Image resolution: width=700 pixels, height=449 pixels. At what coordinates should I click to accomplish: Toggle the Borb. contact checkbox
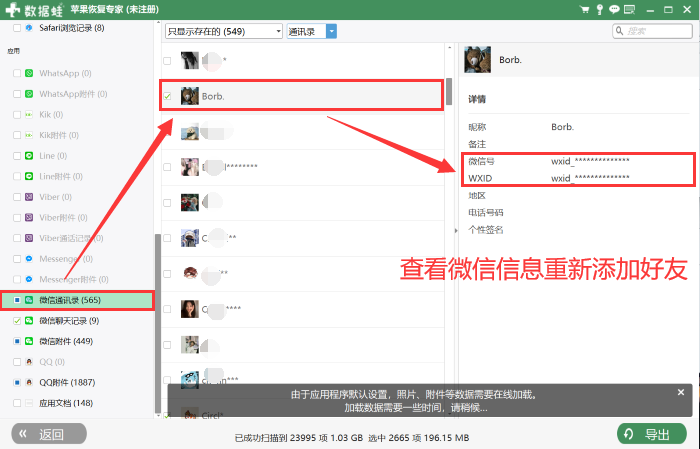click(x=167, y=96)
